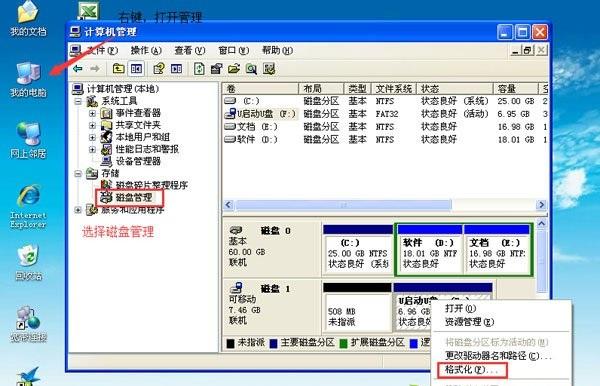Sort by the 文件系统 column header
600x386 pixels.
[x=394, y=89]
